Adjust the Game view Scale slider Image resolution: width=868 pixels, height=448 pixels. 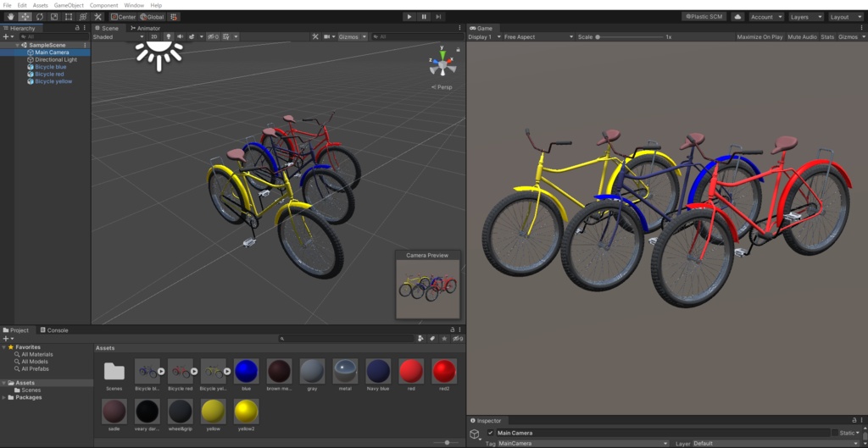[x=628, y=36]
